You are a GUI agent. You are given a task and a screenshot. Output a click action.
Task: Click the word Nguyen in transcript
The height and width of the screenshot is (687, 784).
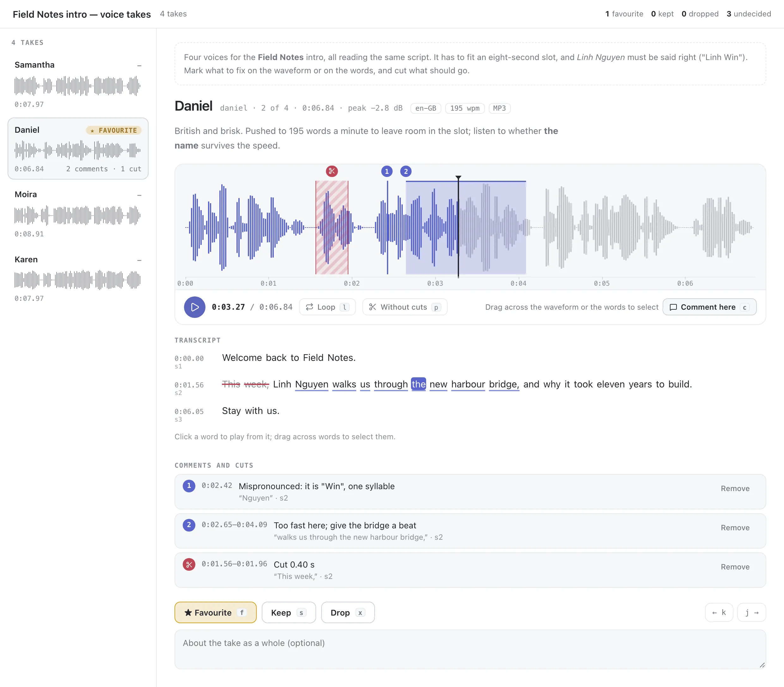(x=311, y=384)
